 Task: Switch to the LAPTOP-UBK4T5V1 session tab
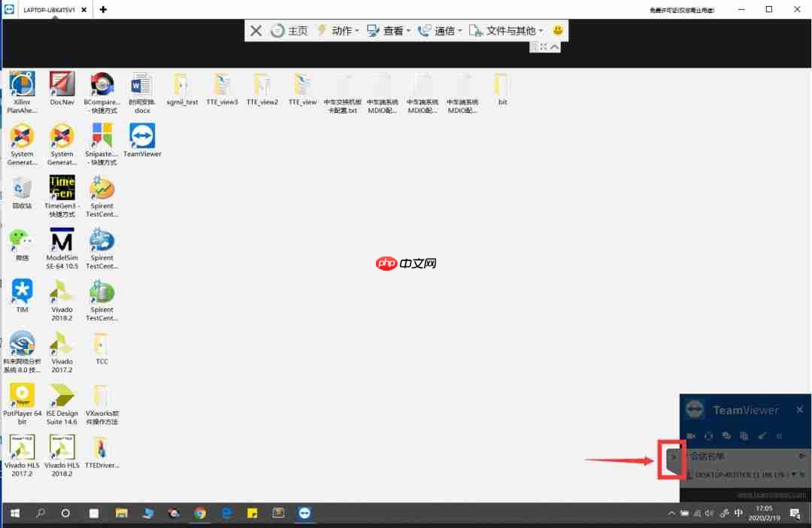click(x=48, y=10)
